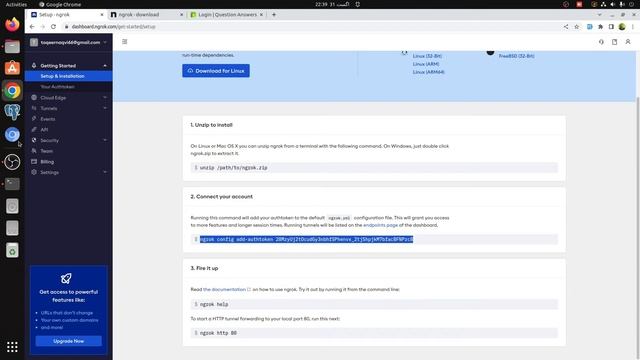
Task: Open the Activities overview
Action: coord(16,4)
